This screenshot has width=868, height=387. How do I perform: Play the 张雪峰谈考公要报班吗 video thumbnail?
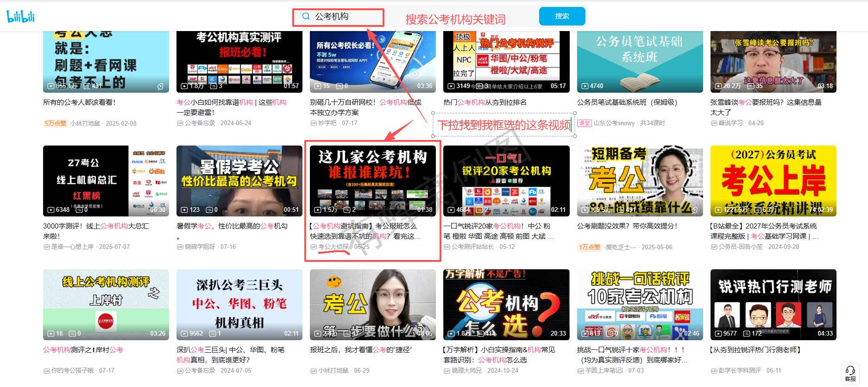click(x=774, y=62)
